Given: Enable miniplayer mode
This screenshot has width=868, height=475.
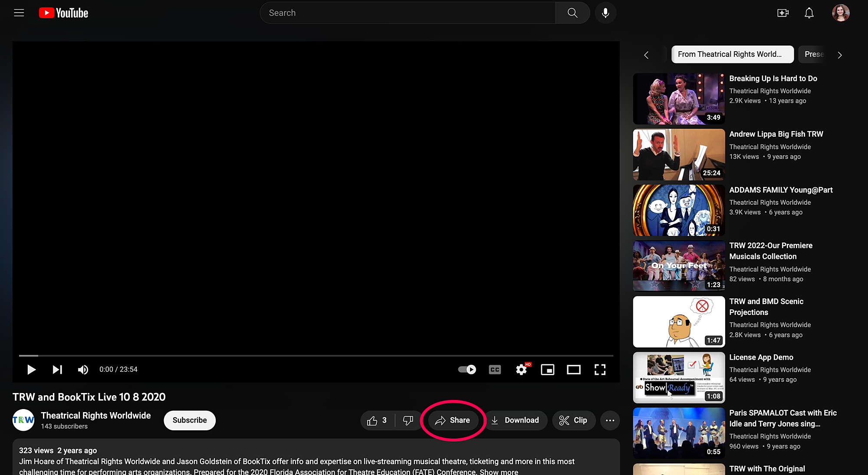Looking at the screenshot, I should point(548,370).
